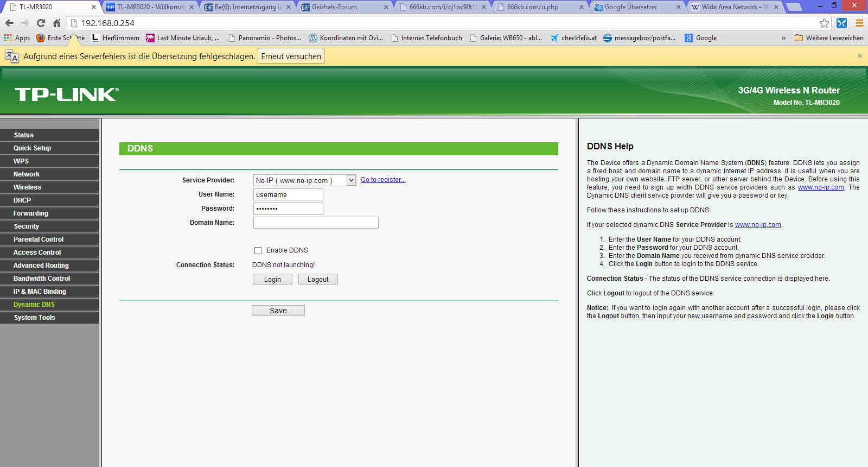Dismiss the translation error bar
This screenshot has height=467, width=868.
pyautogui.click(x=859, y=56)
